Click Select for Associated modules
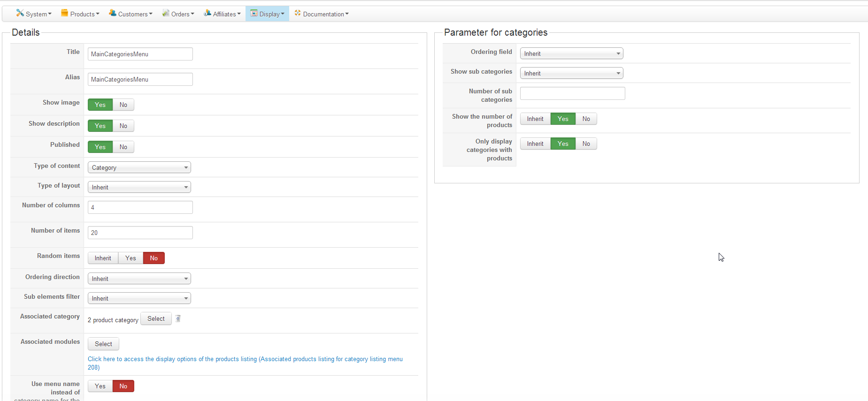The height and width of the screenshot is (401, 868). (x=103, y=344)
